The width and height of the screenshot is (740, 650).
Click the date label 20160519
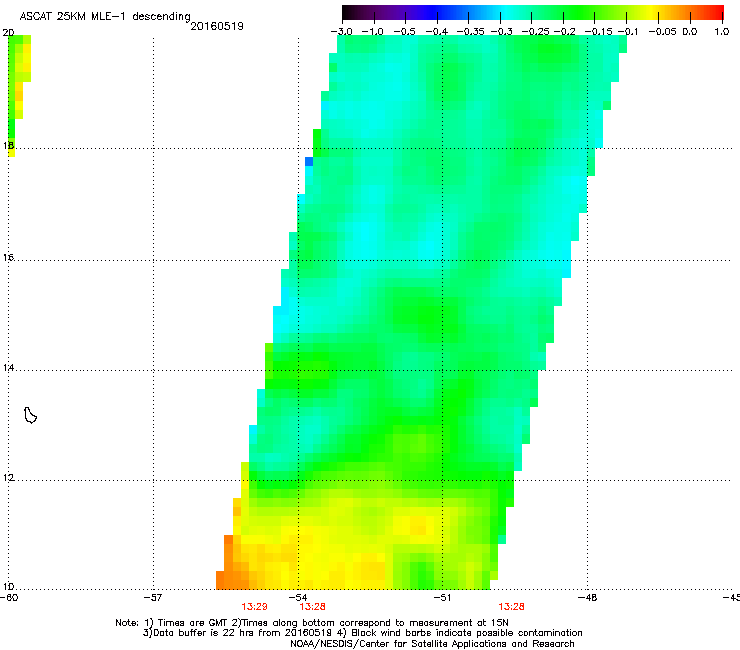click(217, 26)
